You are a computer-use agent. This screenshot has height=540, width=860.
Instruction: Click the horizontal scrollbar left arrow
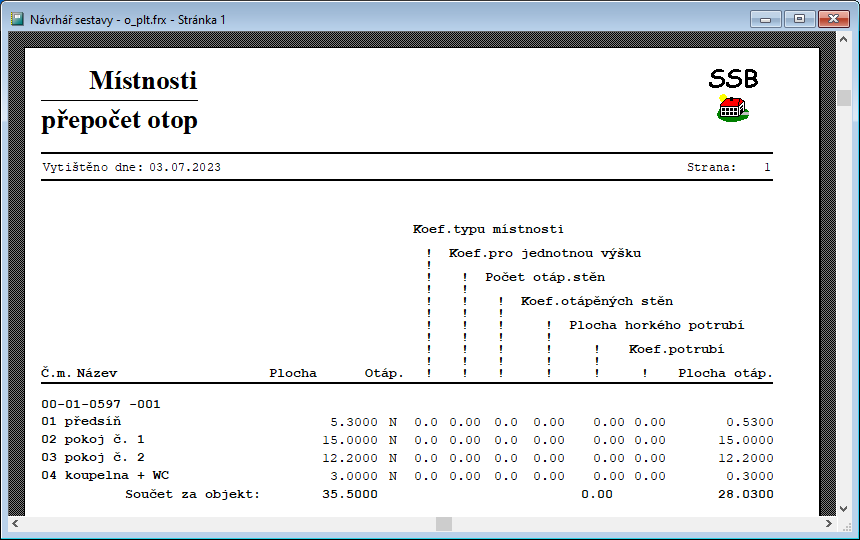point(15,524)
